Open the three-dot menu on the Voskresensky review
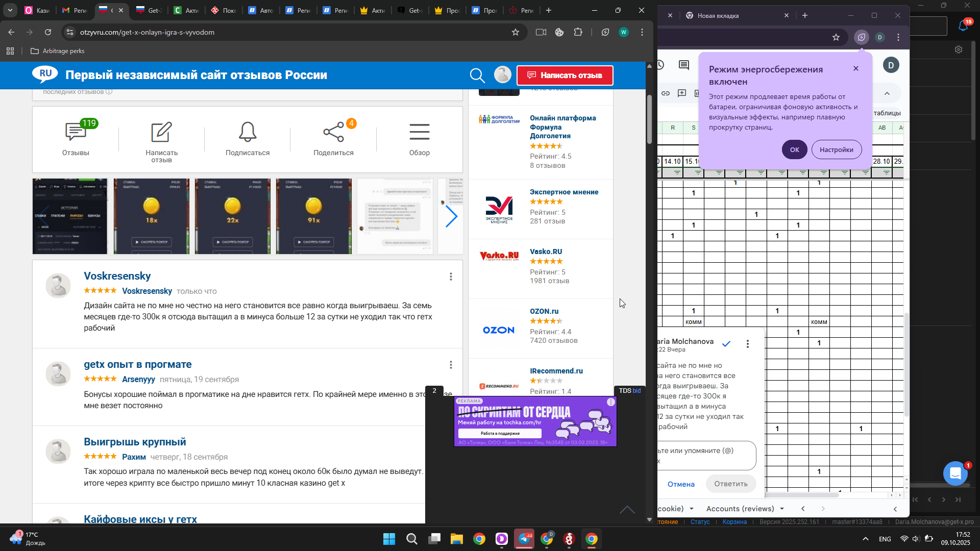The height and width of the screenshot is (551, 980). [451, 277]
